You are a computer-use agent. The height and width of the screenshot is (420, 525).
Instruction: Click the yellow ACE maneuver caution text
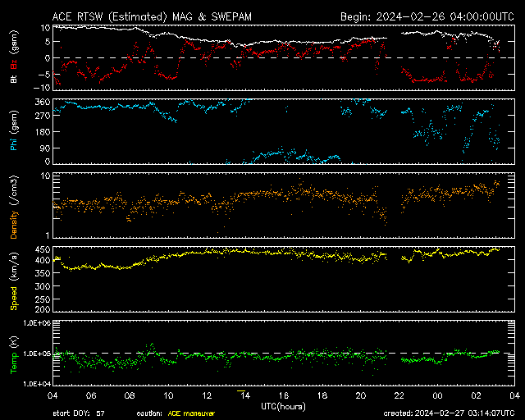[x=187, y=413]
